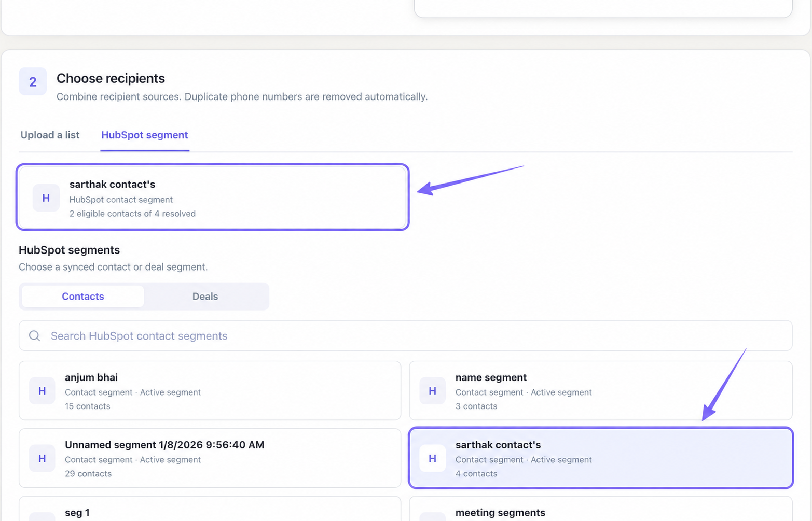Screen dimensions: 812x521
Task: Click the selected sarthak contact's summary box
Action: (x=213, y=198)
